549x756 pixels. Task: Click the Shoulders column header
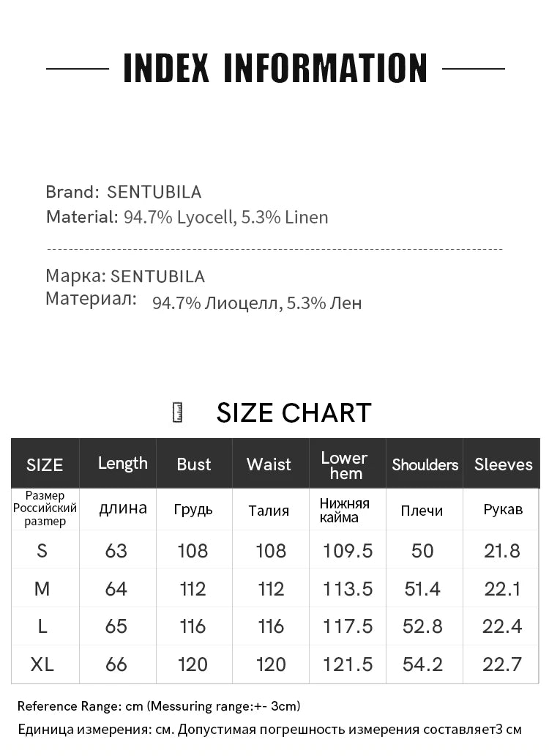point(425,464)
